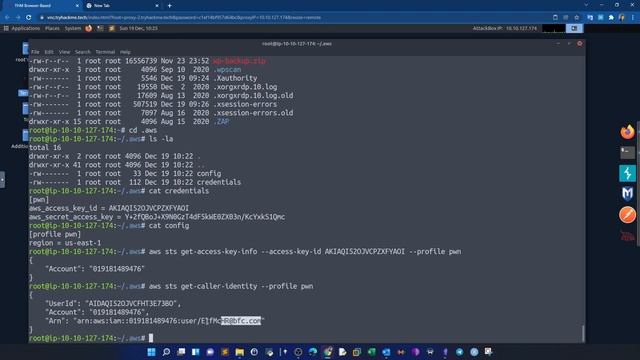The height and width of the screenshot is (360, 640).
Task: Bookmark this page with the star icon
Action: 576,18
